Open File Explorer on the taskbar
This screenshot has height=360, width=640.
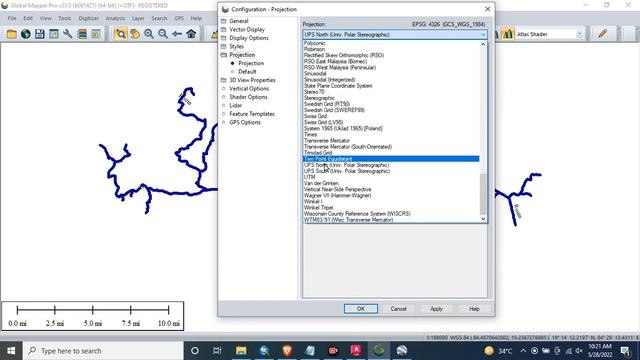tap(241, 350)
